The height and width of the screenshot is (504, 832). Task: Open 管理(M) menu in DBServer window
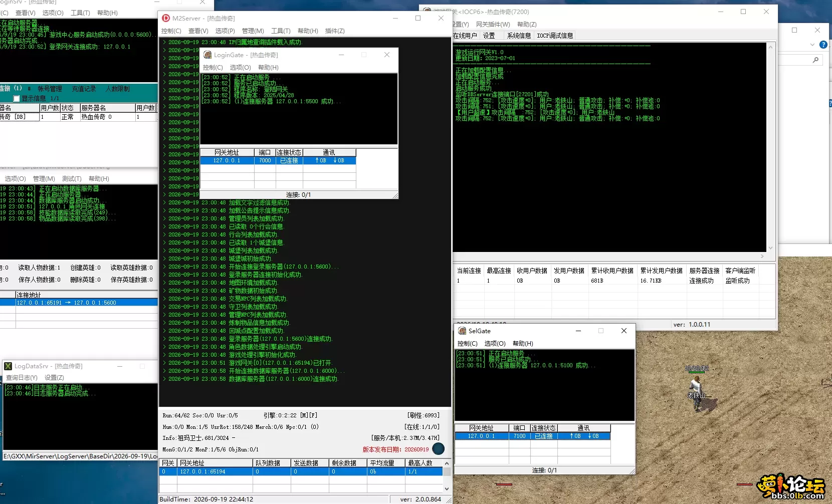[44, 179]
